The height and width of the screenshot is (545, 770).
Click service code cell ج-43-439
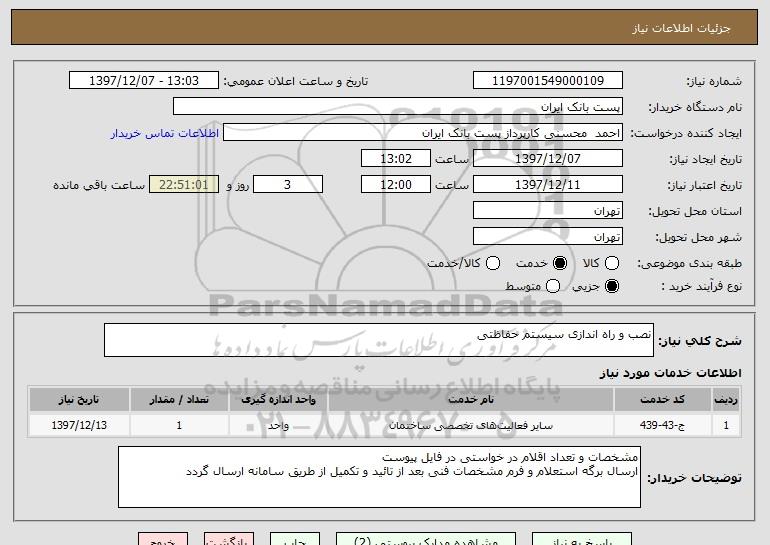[662, 425]
